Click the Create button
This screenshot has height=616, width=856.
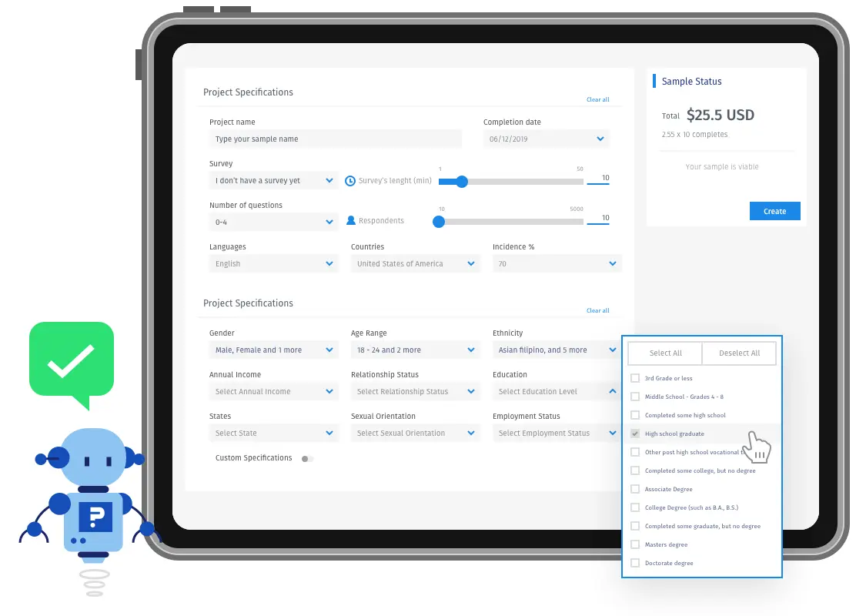[774, 211]
